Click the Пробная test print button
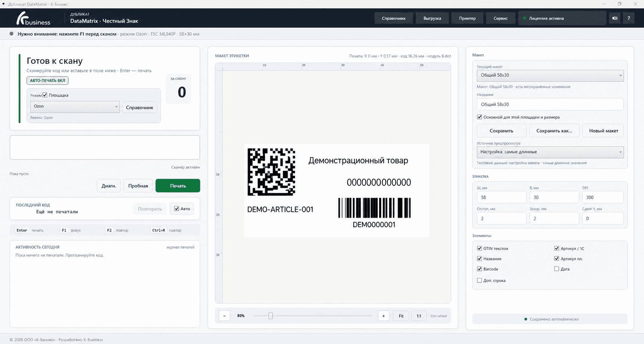The image size is (644, 344). [x=138, y=186]
